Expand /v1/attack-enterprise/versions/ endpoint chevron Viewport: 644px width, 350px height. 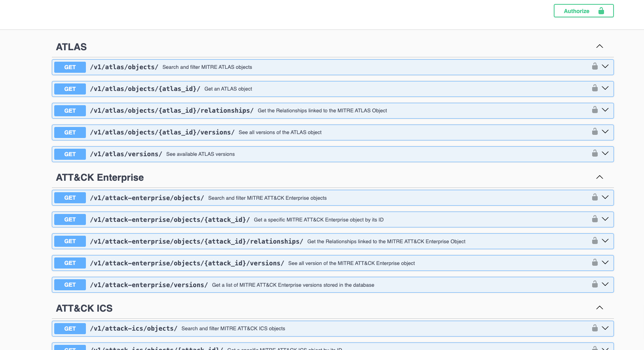pyautogui.click(x=605, y=284)
